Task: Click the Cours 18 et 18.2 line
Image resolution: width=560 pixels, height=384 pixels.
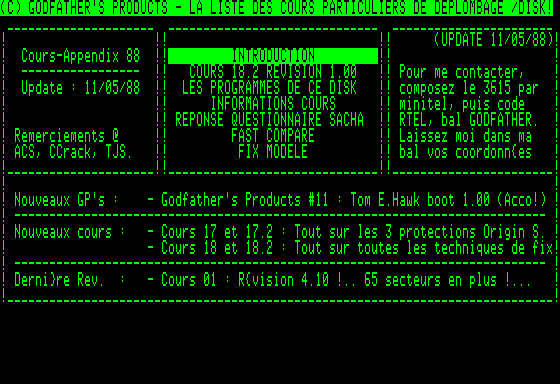Action: 350,248
